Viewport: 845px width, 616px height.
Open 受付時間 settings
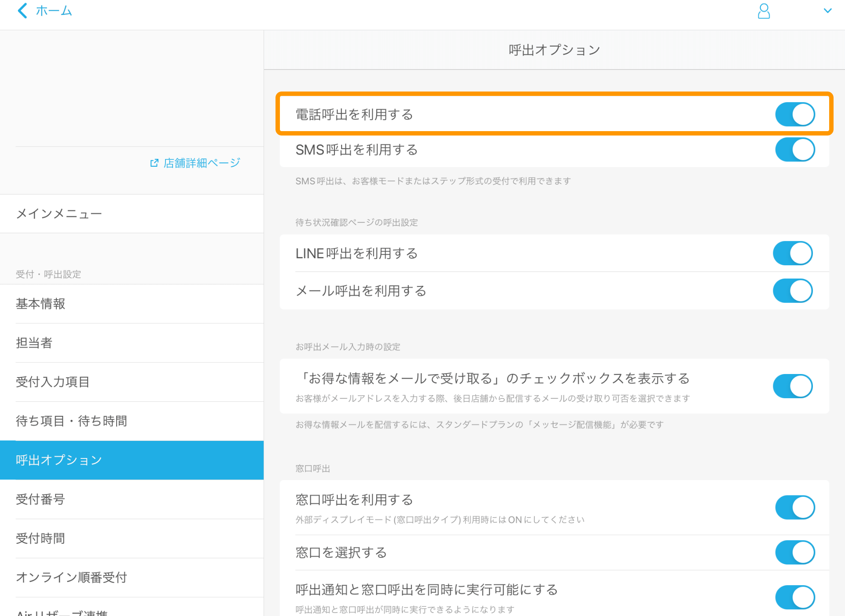click(x=132, y=539)
